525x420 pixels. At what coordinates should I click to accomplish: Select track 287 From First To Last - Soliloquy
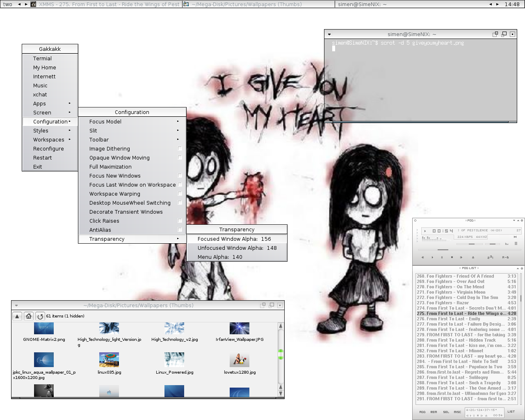point(467,377)
